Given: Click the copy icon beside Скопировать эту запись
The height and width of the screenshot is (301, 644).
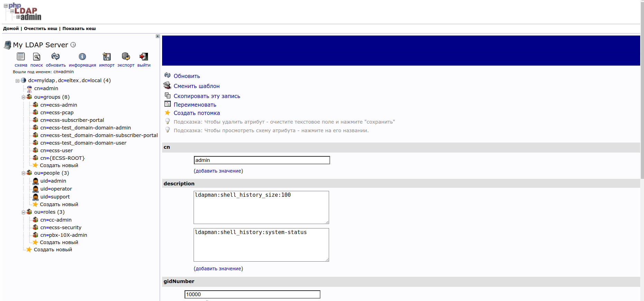Looking at the screenshot, I should point(168,96).
